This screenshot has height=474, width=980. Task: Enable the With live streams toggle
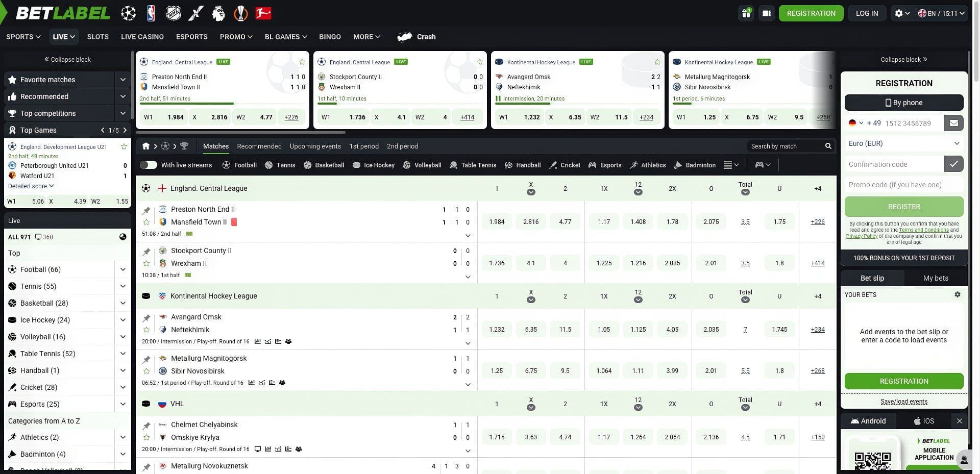149,165
